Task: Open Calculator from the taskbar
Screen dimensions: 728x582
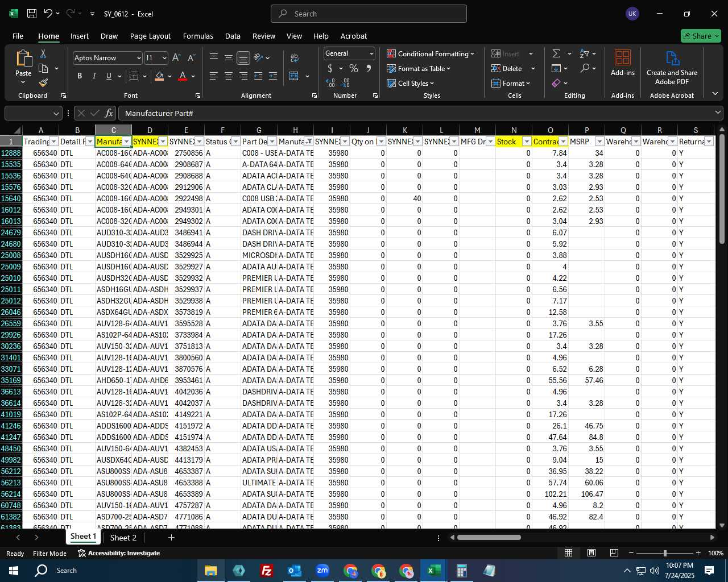Action: click(x=461, y=571)
